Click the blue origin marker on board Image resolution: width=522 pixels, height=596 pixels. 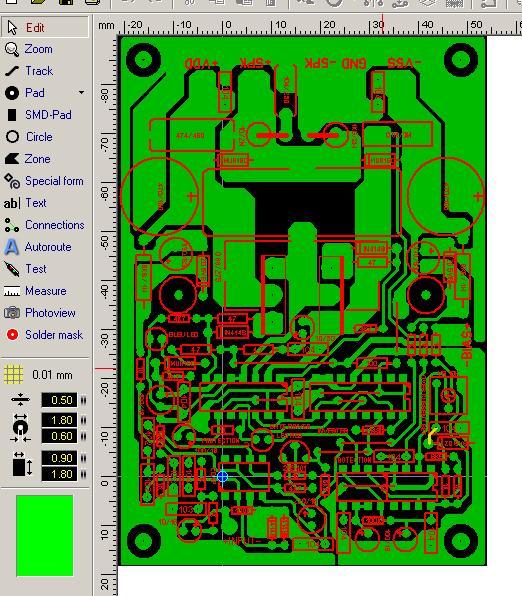[x=222, y=476]
